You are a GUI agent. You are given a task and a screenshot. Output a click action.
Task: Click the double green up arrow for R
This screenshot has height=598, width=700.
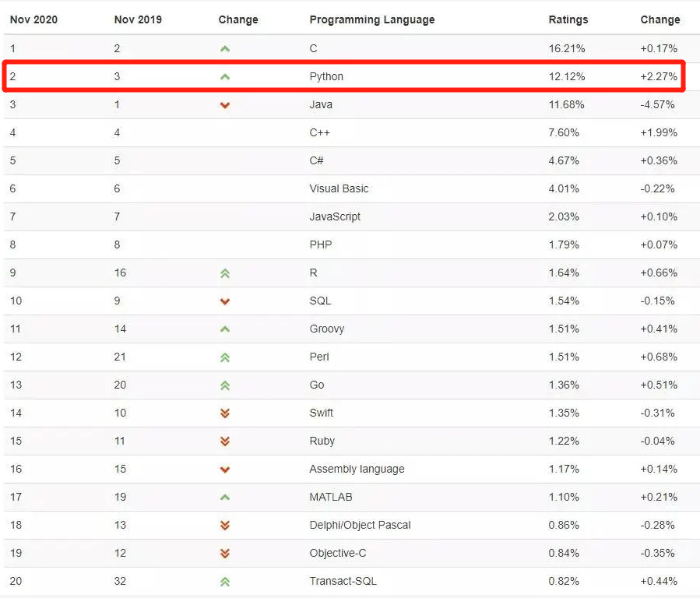(x=225, y=273)
